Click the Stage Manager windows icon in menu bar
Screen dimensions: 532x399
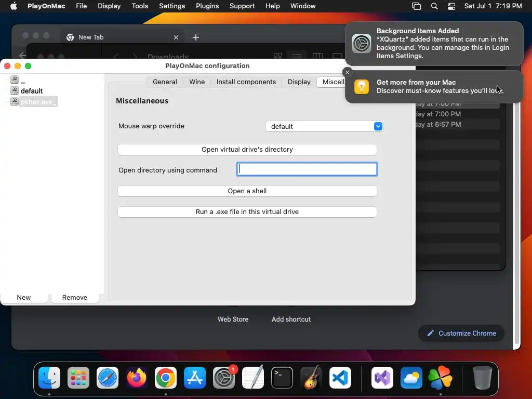pos(416,6)
